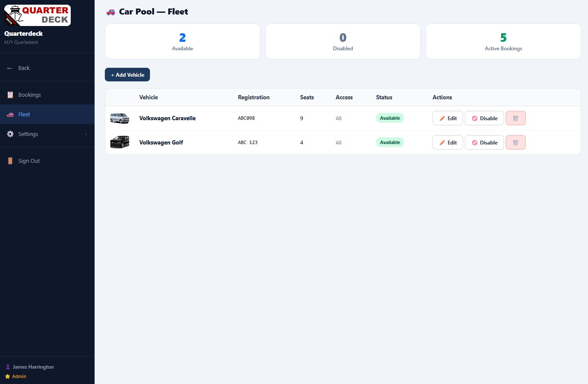Image resolution: width=588 pixels, height=384 pixels.
Task: Click the Seats column header
Action: pyautogui.click(x=307, y=98)
